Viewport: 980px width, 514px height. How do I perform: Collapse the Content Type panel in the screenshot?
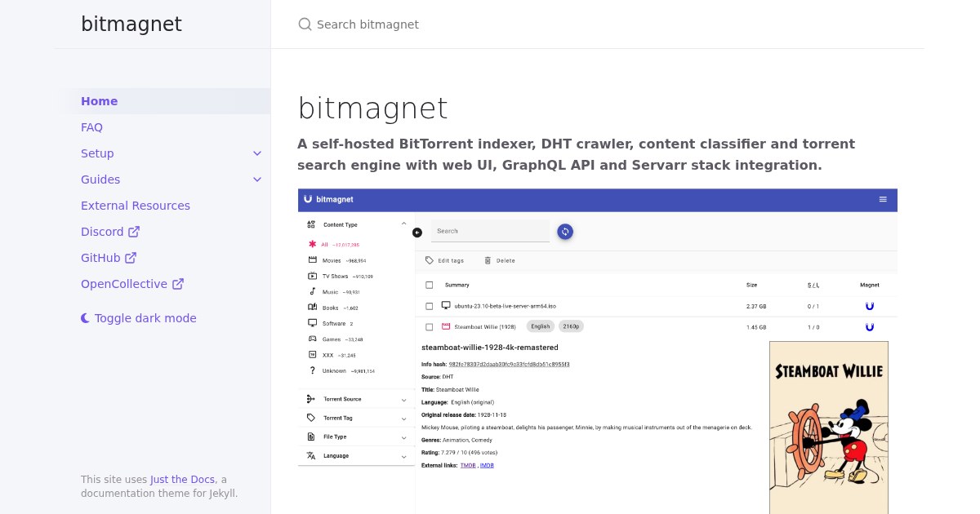tap(403, 224)
